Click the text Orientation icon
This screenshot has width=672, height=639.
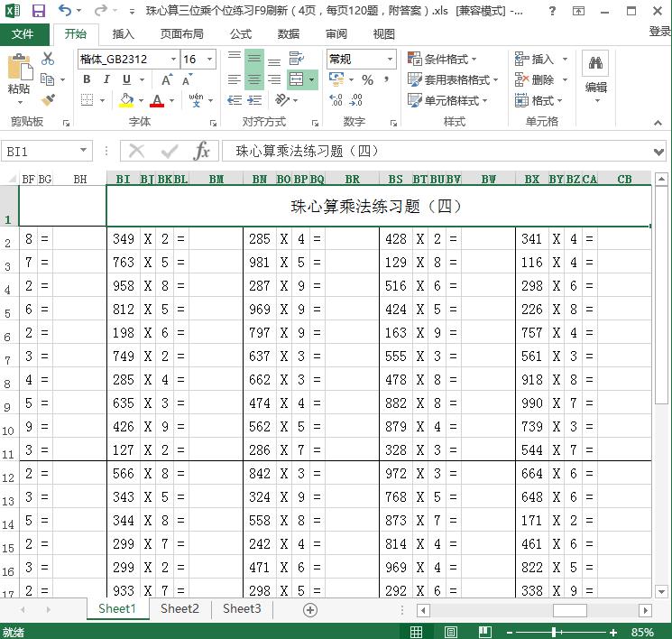282,100
